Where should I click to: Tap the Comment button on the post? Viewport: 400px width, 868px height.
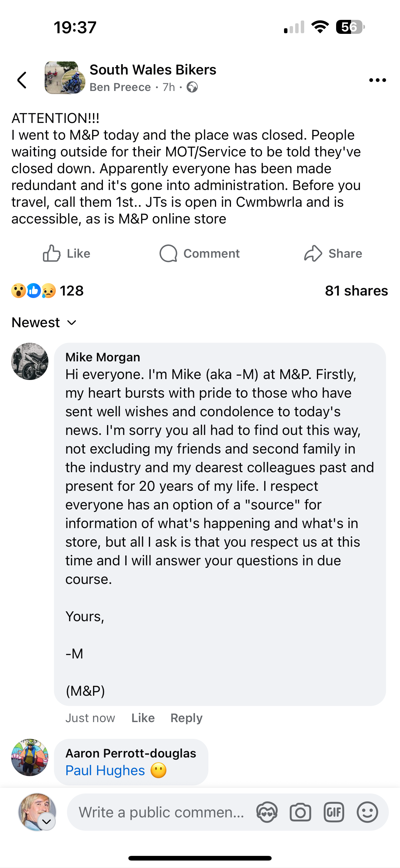click(200, 253)
